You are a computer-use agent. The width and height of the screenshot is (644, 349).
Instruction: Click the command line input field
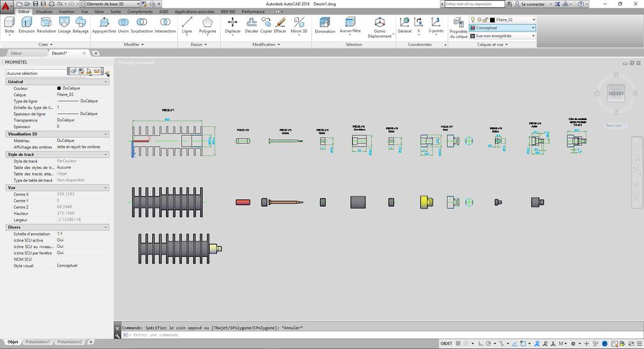tap(252, 335)
